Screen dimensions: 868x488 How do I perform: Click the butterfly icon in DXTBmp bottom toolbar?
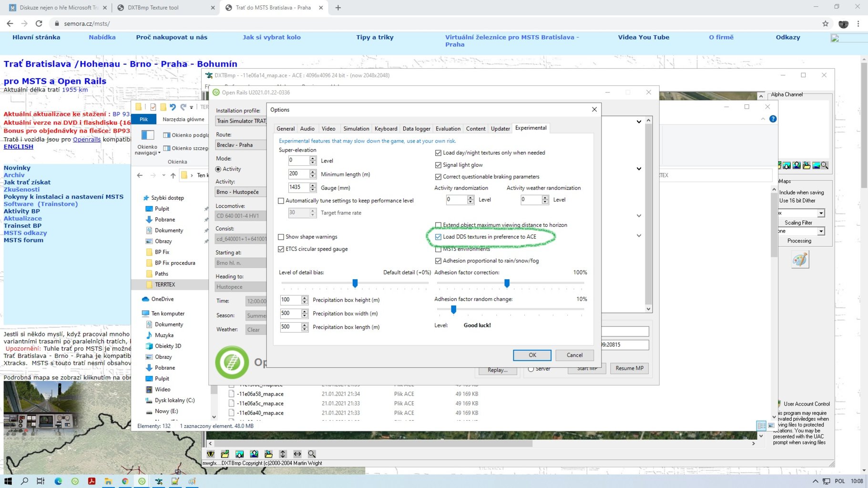211,454
